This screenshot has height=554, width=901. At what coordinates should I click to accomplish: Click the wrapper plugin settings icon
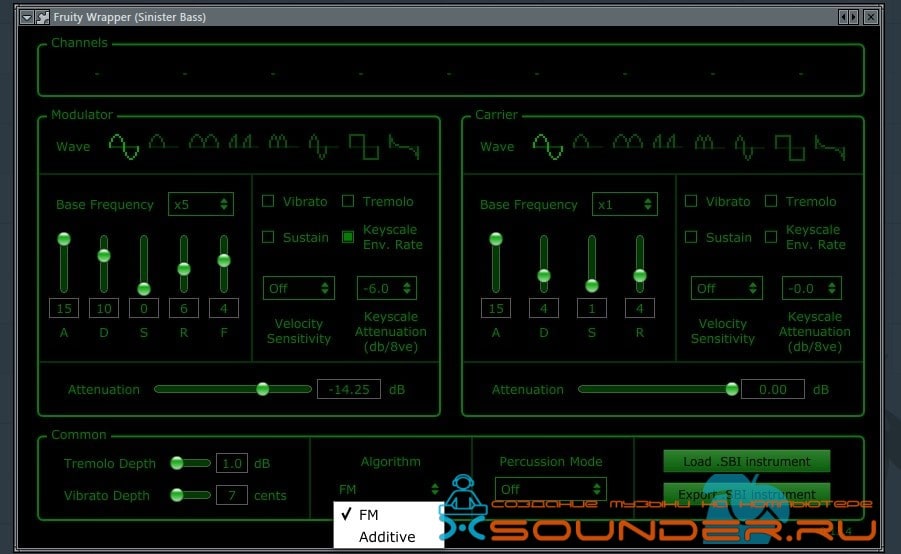coord(43,17)
